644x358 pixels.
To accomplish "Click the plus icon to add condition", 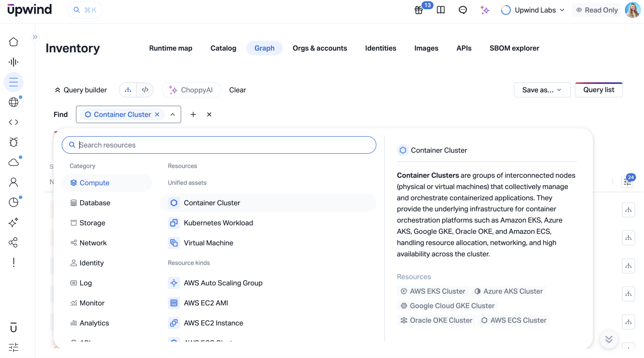I will click(193, 115).
